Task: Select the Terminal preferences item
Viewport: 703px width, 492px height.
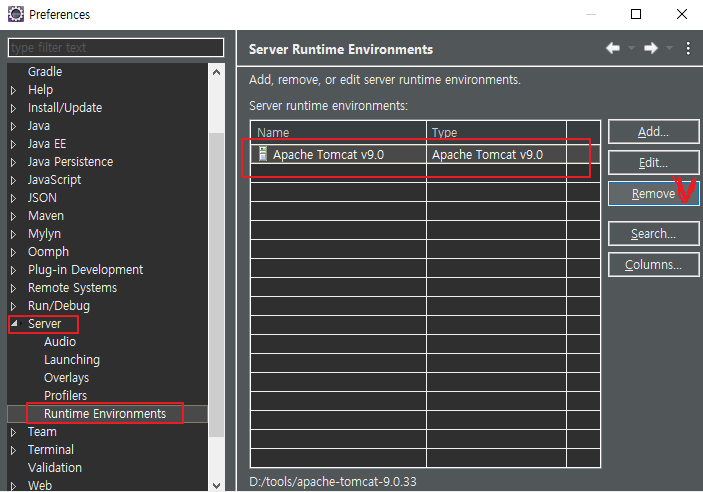Action: click(x=51, y=449)
